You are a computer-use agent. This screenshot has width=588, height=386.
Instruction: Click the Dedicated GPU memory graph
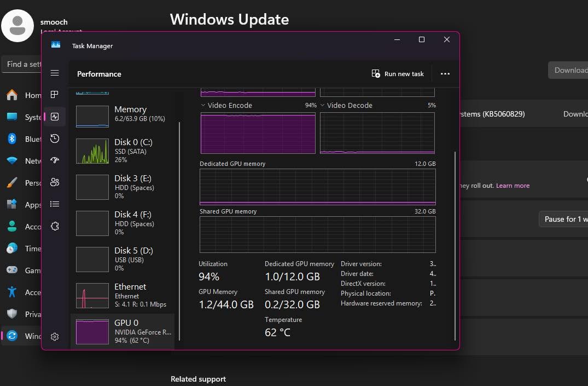pos(318,187)
